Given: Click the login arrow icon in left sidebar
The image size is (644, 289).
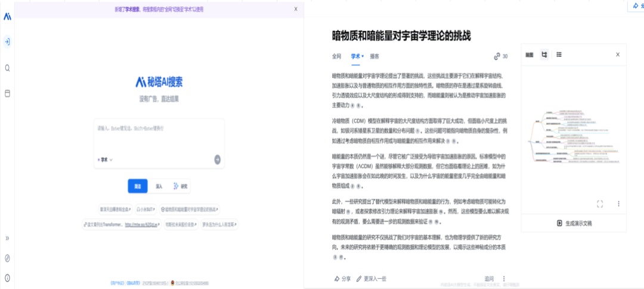Looking at the screenshot, I should point(7,42).
